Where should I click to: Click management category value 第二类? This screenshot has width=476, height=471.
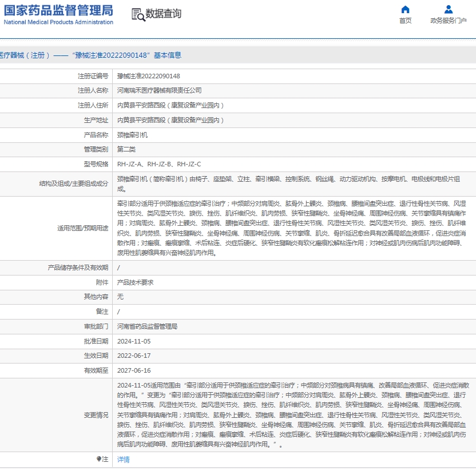(x=126, y=149)
